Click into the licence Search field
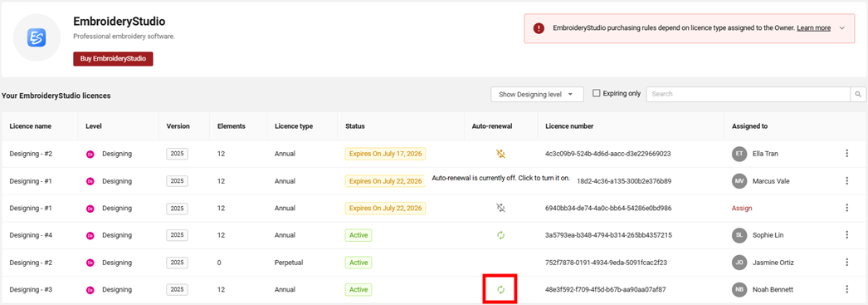 (x=749, y=94)
